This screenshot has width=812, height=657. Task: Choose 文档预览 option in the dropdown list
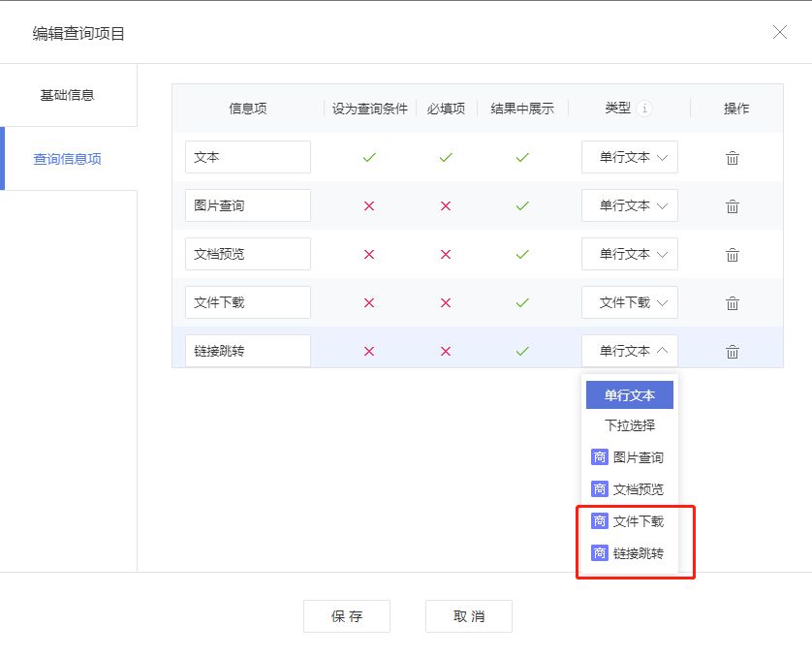point(630,489)
